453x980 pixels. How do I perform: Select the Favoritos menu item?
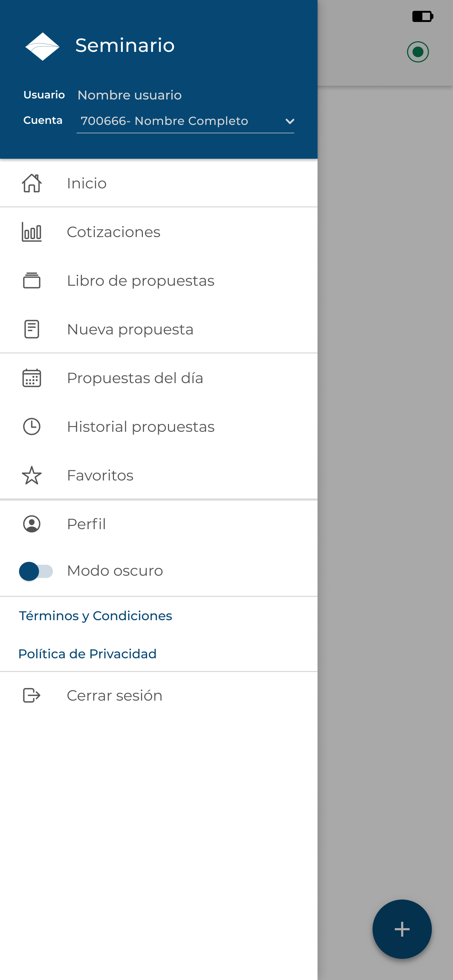159,475
